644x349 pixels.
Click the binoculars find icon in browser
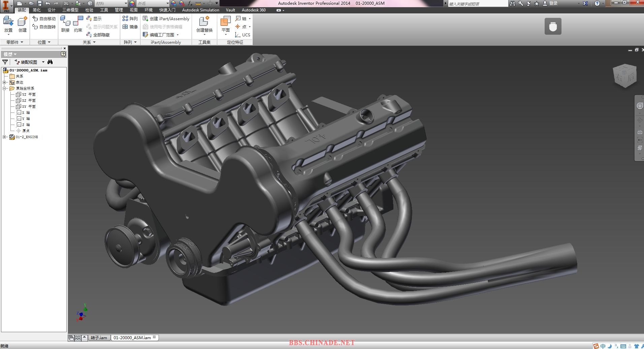50,62
